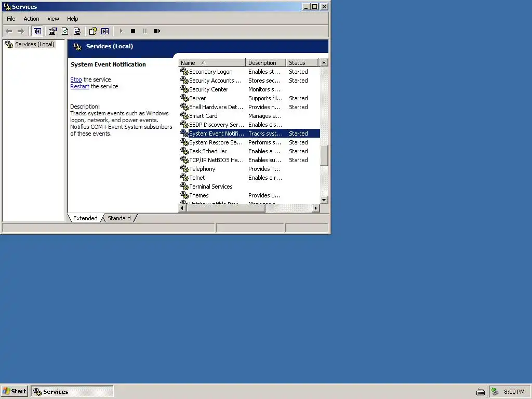Click the Stop the service link

coord(76,79)
